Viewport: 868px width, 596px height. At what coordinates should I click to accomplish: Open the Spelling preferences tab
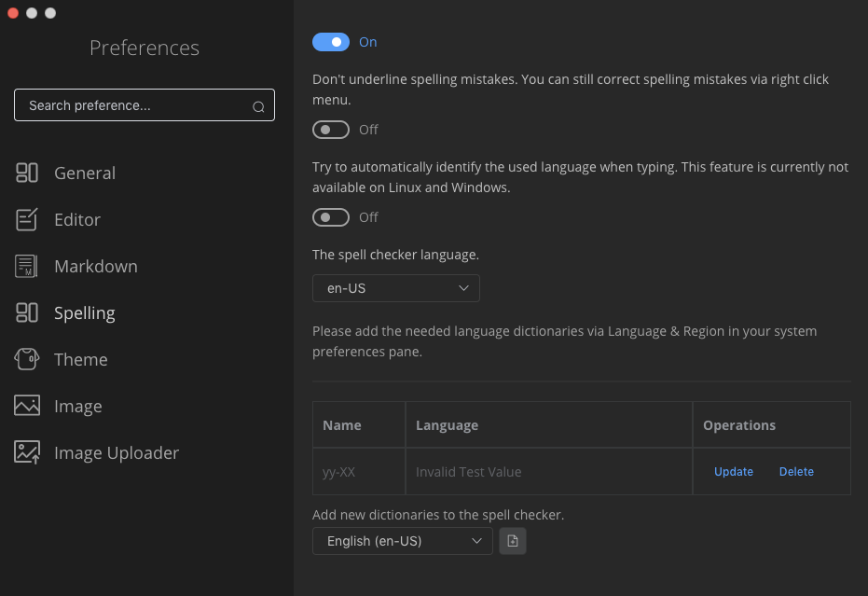pos(84,312)
